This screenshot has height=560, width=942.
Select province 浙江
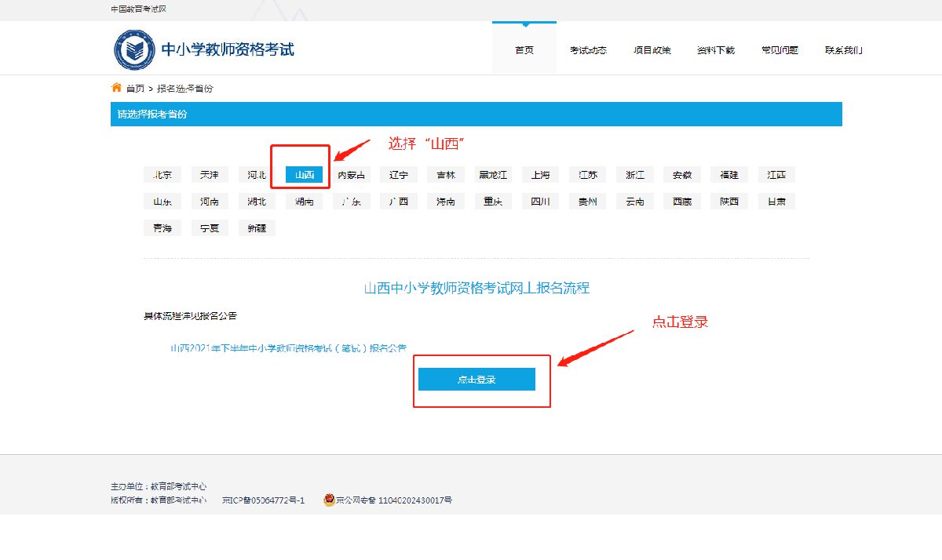click(635, 175)
